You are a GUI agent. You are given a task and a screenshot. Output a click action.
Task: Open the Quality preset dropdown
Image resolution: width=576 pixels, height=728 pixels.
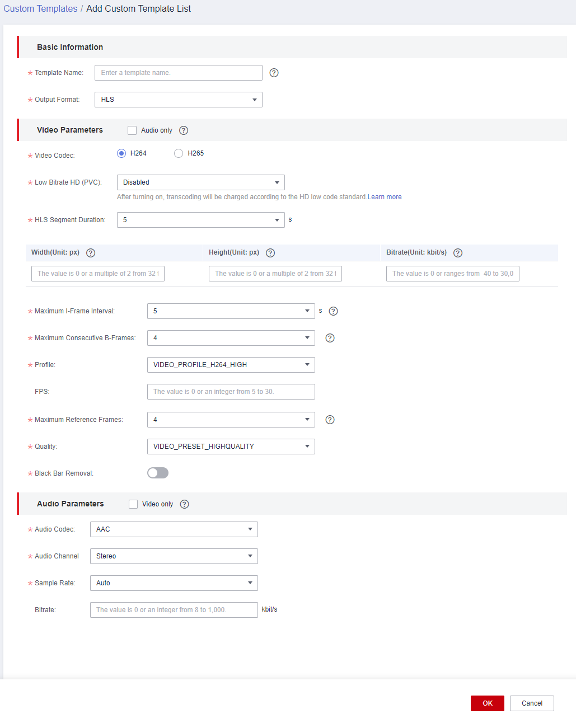coord(231,447)
